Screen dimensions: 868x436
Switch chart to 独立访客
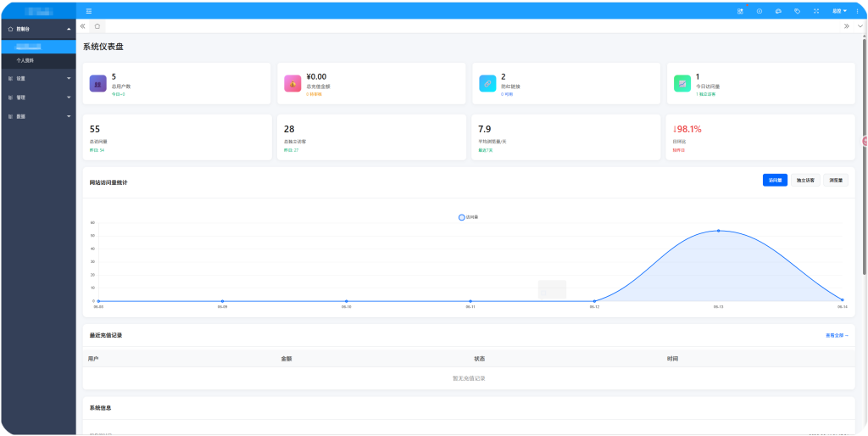pyautogui.click(x=805, y=180)
